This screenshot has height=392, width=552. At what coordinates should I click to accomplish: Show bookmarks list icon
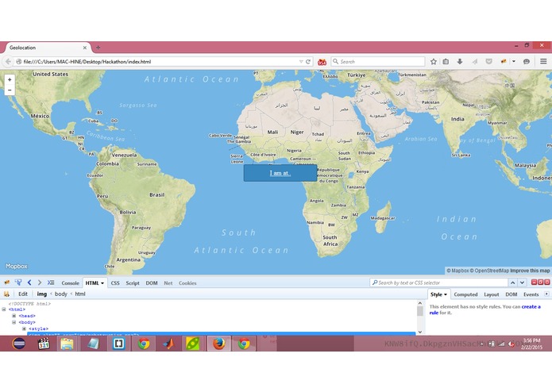tap(446, 62)
